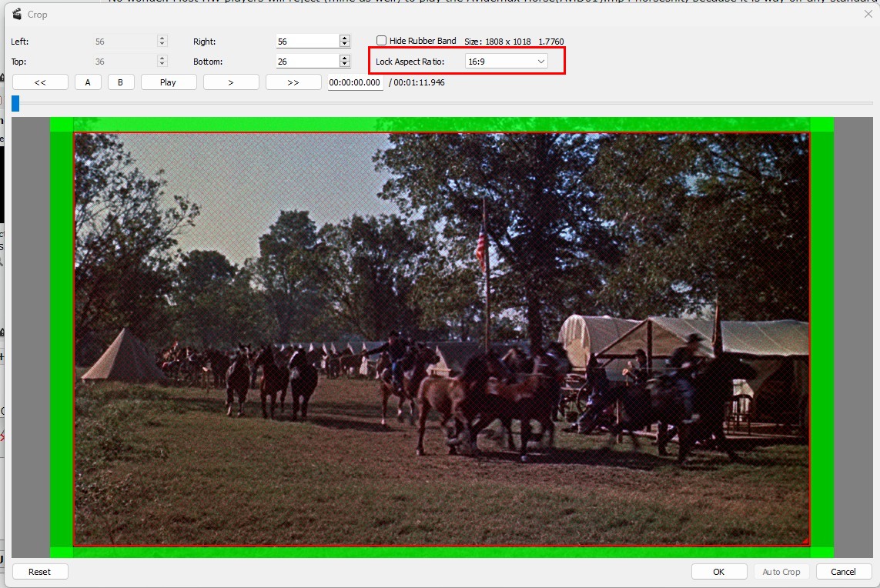Set marker B
The width and height of the screenshot is (880, 588).
tap(120, 82)
